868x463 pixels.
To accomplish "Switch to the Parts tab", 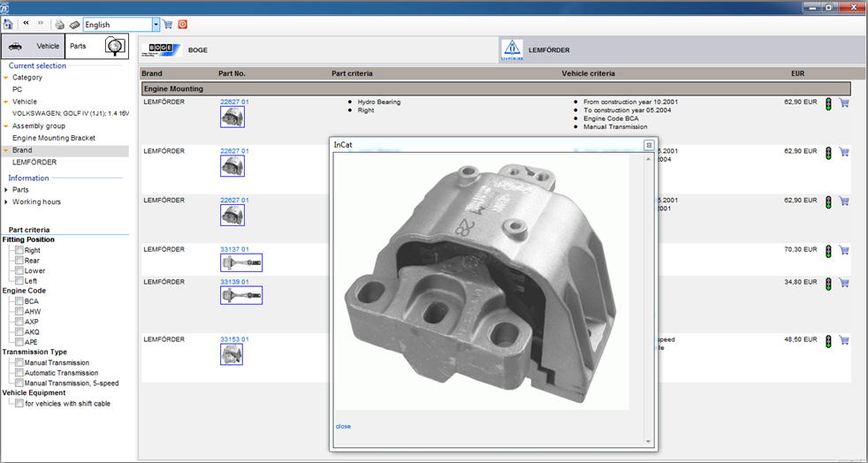I will tap(97, 46).
